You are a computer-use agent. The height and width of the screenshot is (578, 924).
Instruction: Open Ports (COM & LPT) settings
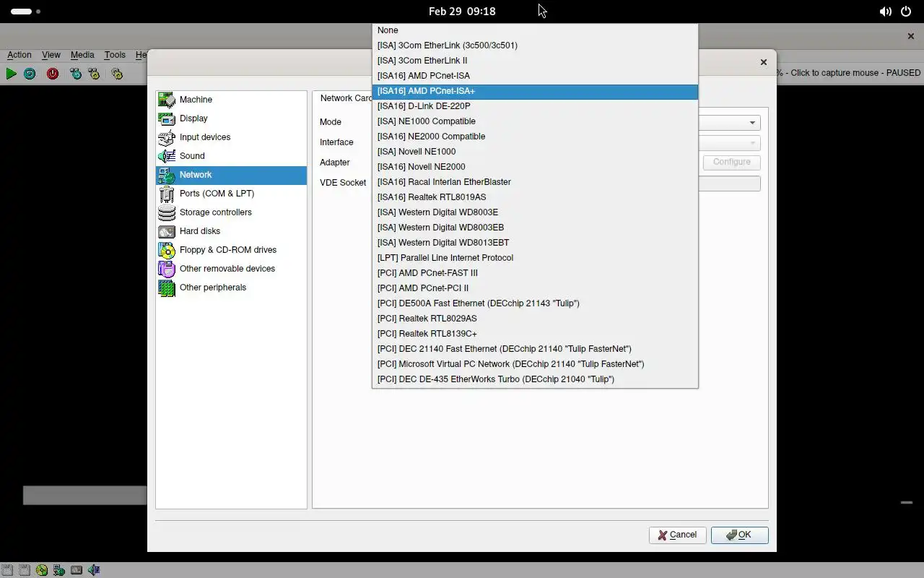tap(231, 194)
